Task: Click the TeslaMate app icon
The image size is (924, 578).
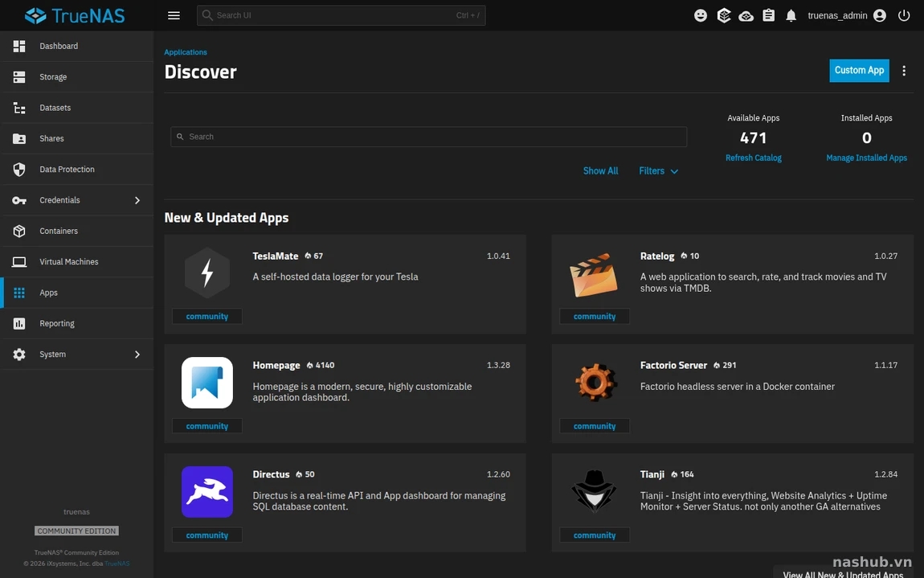Action: pos(206,273)
